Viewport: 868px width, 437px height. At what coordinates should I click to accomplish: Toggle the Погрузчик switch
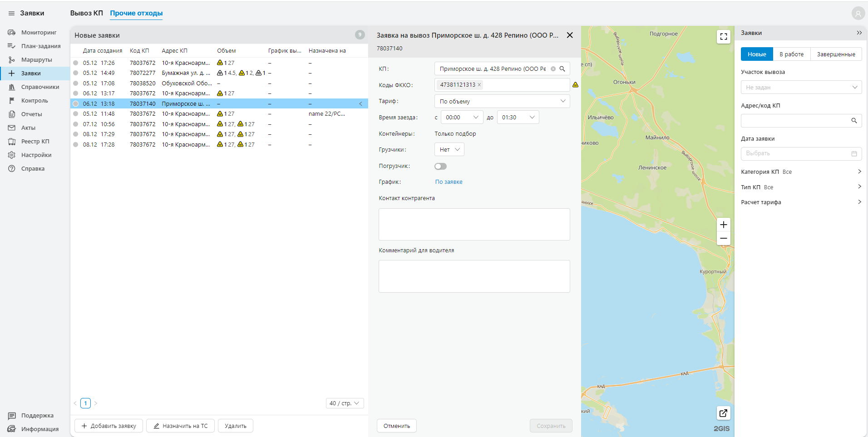[x=440, y=166]
